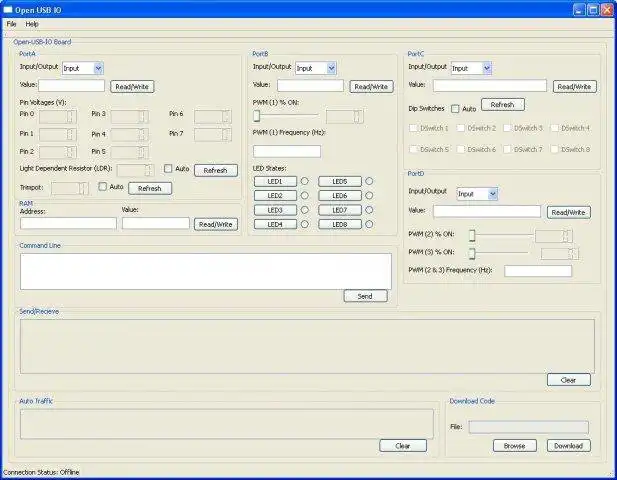Toggle DSwitch 3 checkbox

(507, 128)
